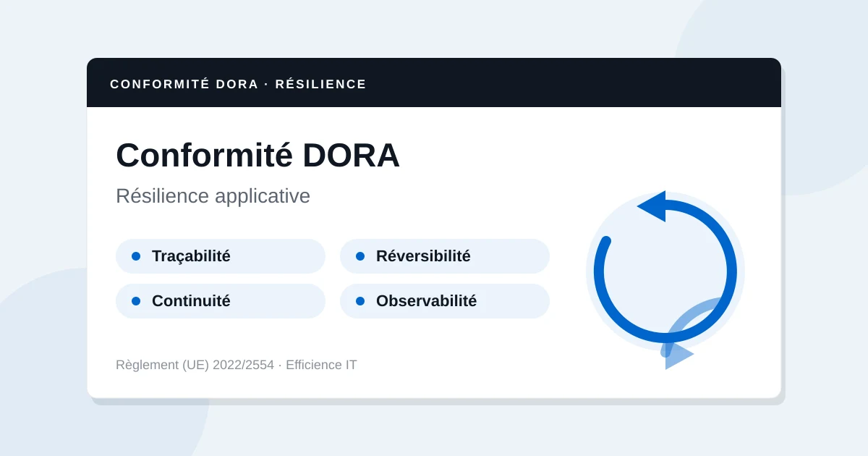
Task: Click the Résilience applicative subtitle
Action: click(213, 196)
